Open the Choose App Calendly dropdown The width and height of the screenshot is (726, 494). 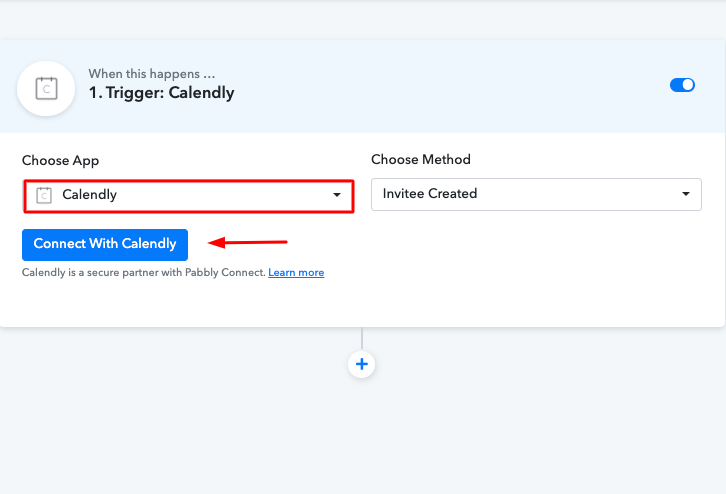click(189, 196)
